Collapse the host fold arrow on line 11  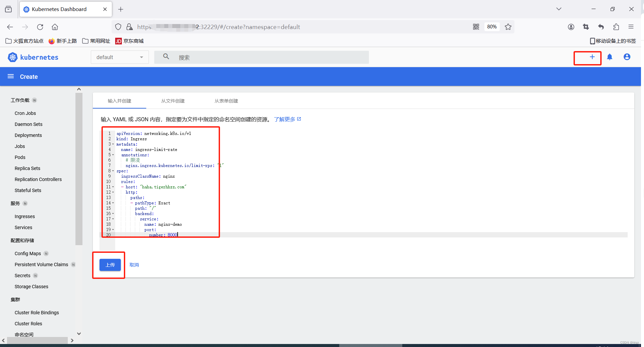[x=113, y=187]
